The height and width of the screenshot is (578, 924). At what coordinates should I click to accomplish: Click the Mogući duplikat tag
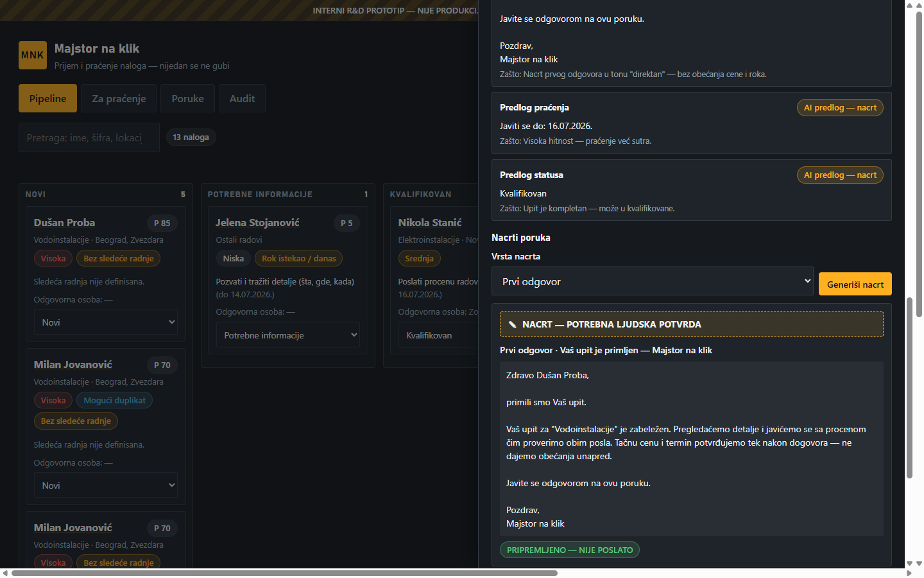click(114, 400)
